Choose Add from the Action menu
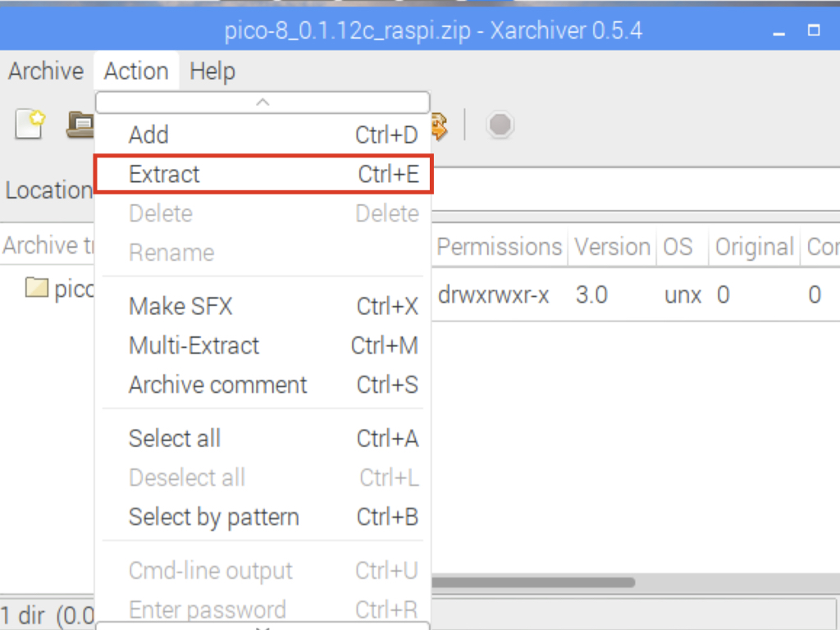This screenshot has width=840, height=630. pyautogui.click(x=263, y=135)
